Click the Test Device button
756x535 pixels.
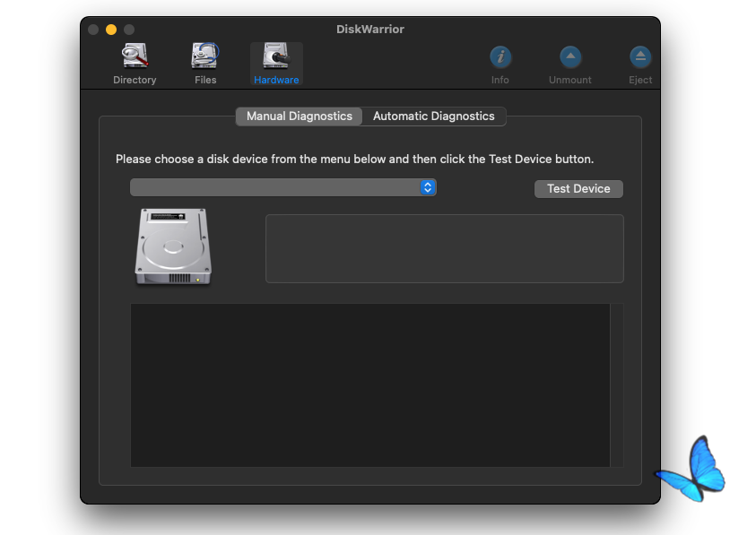[578, 188]
